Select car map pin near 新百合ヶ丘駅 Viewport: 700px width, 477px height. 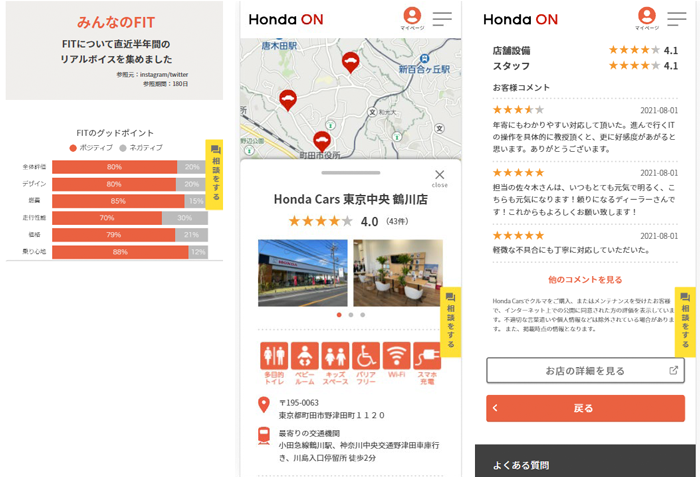tap(350, 63)
